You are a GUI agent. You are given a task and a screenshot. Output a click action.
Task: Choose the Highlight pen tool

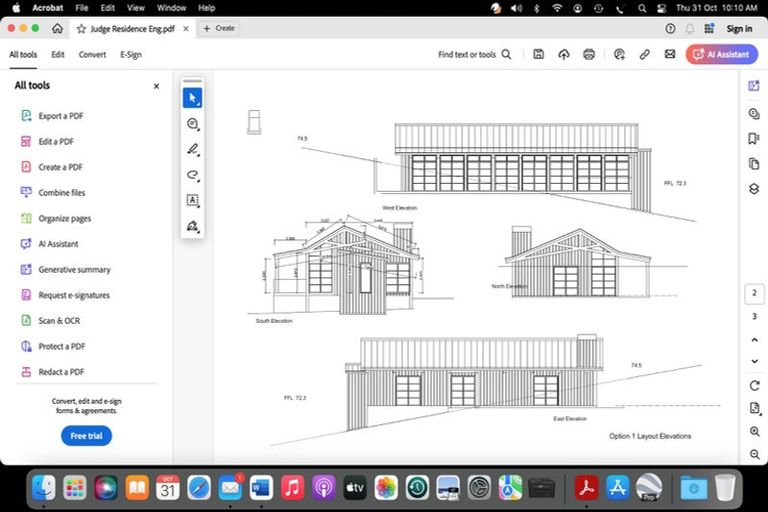pyautogui.click(x=193, y=149)
